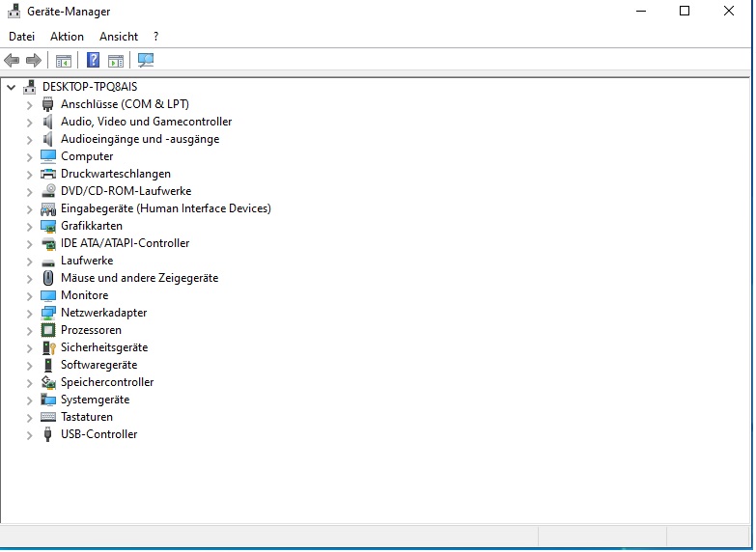Open the Ansicht menu
The width and height of the screenshot is (756, 552).
(119, 37)
